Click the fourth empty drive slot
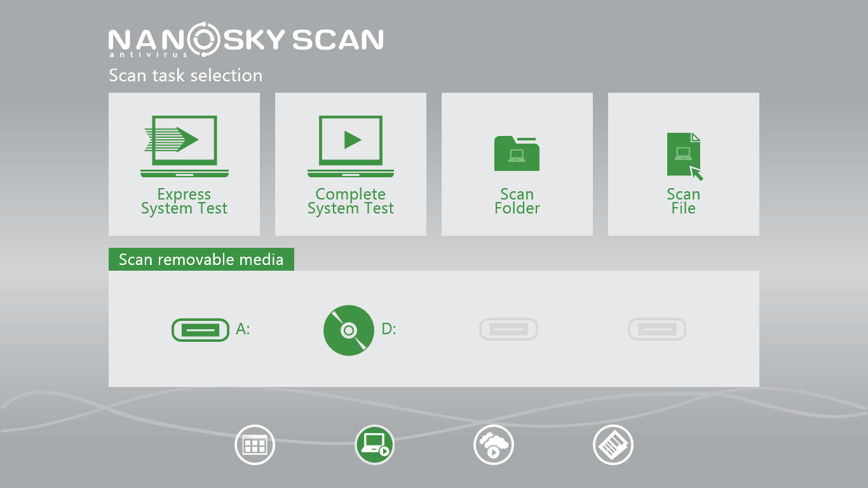This screenshot has width=868, height=488. 657,329
